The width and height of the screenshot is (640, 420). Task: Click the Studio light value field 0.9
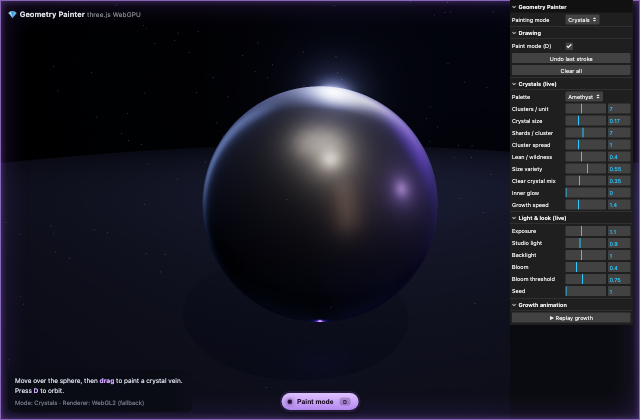[x=619, y=243]
